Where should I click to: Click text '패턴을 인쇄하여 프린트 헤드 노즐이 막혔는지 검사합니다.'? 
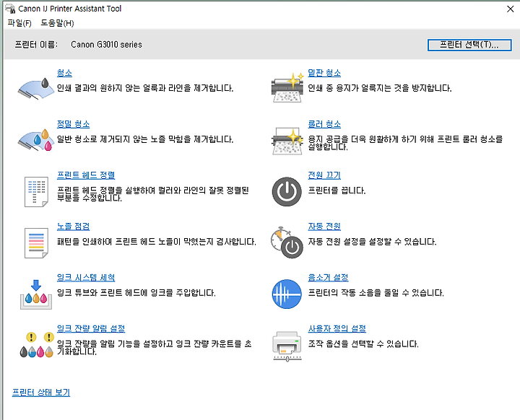point(157,242)
